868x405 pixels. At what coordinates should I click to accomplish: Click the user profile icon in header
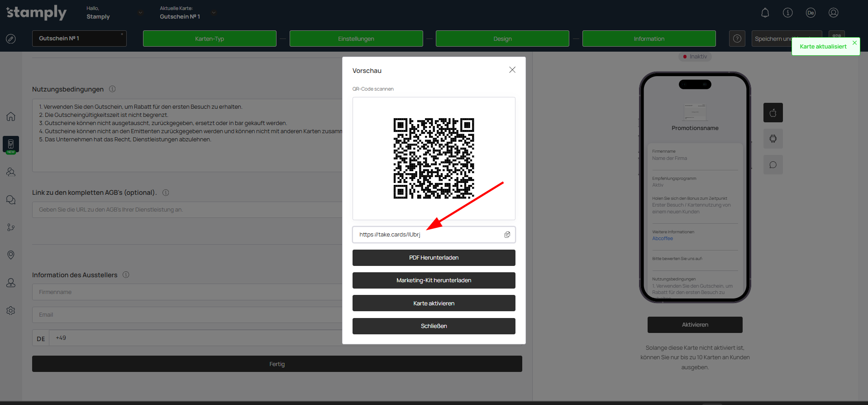pos(833,13)
